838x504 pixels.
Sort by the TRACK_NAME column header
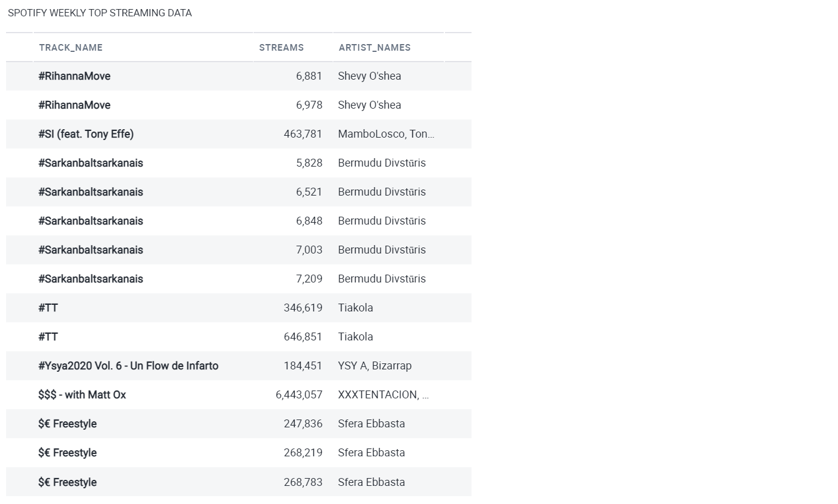(71, 48)
